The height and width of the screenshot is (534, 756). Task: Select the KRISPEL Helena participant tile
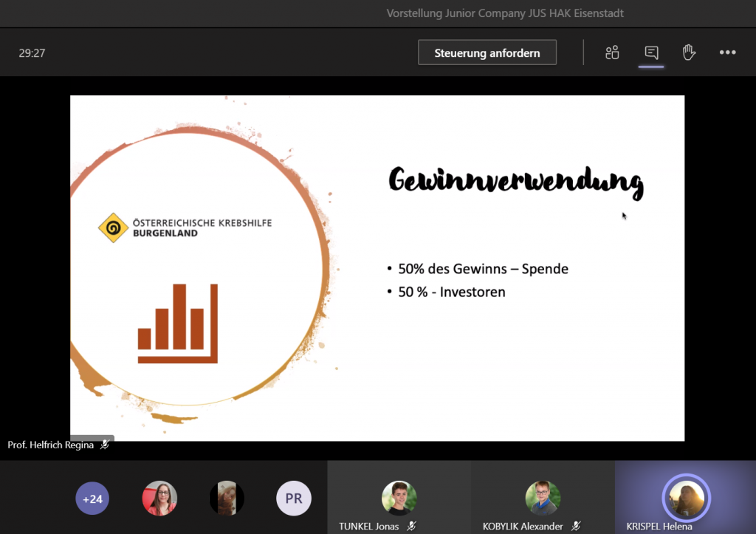tap(686, 497)
